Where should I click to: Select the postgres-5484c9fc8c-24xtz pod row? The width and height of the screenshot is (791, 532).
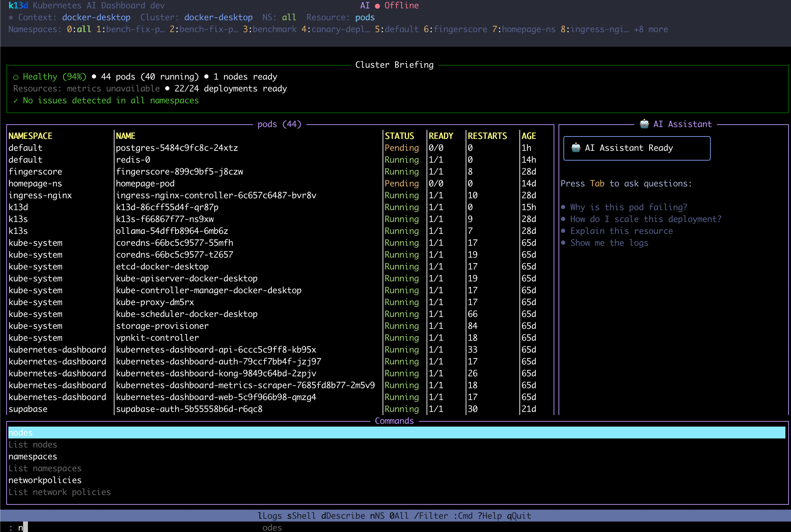point(177,148)
